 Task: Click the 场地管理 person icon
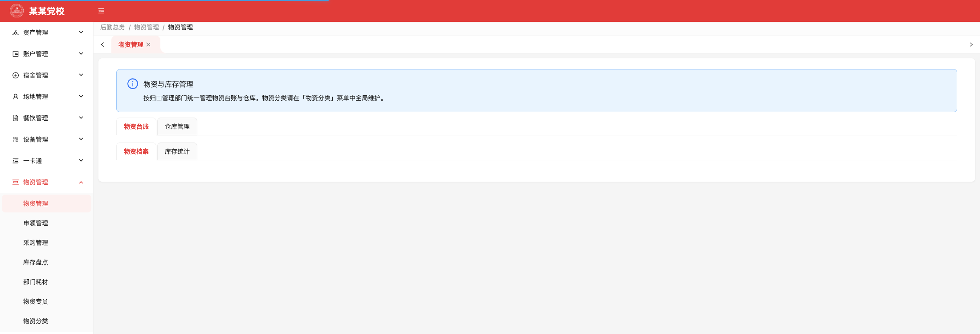[16, 97]
